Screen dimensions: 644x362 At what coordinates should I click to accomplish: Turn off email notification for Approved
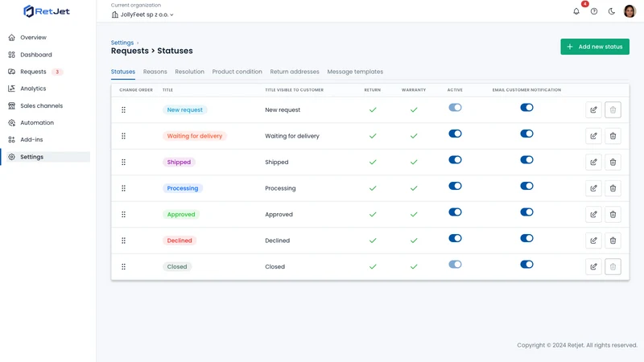click(526, 212)
